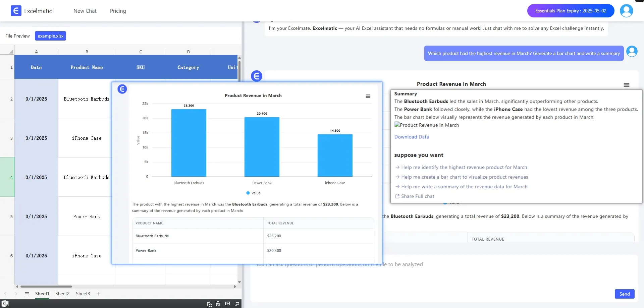Screen dimensions: 644x308
Task: Toggle the Value series legend marker
Action: point(248,193)
